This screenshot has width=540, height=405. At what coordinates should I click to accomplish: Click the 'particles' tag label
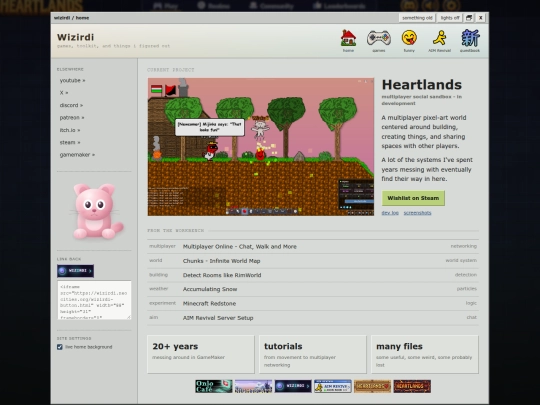467,289
